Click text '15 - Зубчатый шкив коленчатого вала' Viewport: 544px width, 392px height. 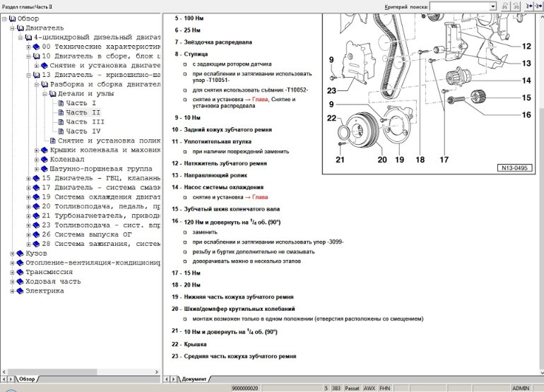[x=225, y=209]
